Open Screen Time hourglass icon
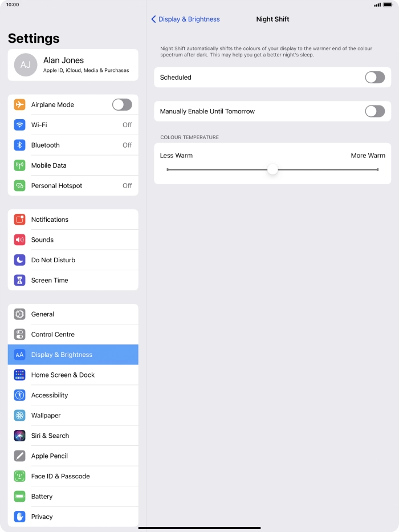This screenshot has height=532, width=399. (20, 280)
